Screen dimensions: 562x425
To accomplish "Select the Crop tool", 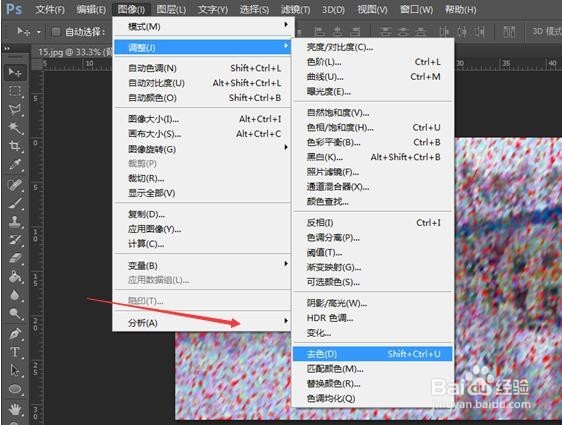I will (x=15, y=146).
